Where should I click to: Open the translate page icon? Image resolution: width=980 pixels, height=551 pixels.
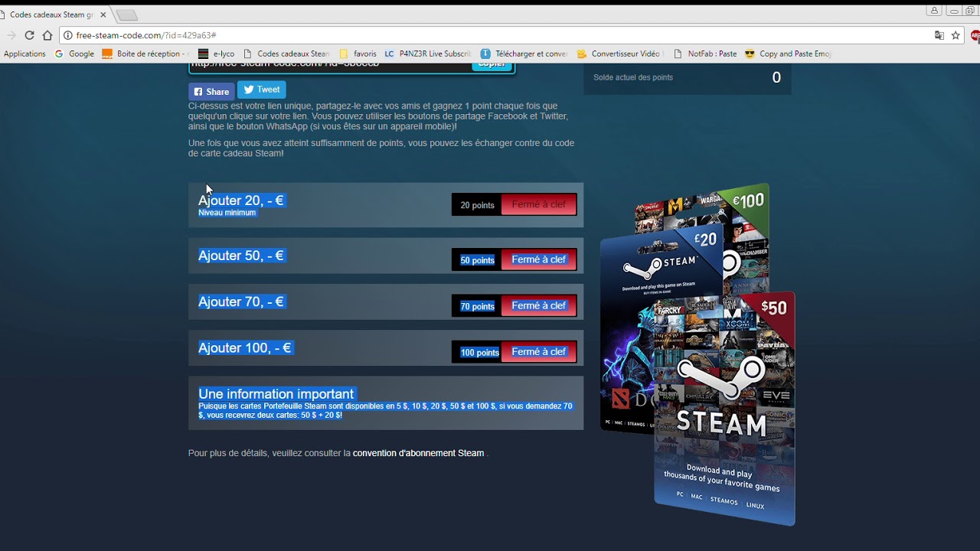click(x=939, y=35)
